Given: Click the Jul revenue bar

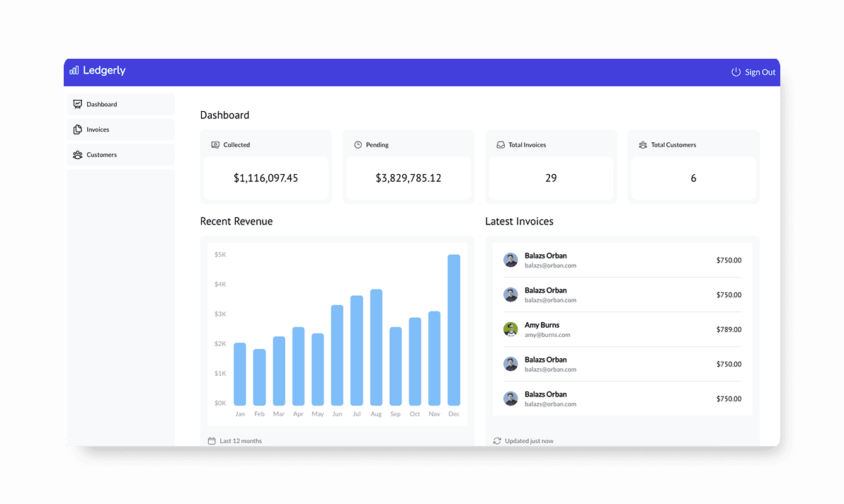Looking at the screenshot, I should click(x=356, y=350).
